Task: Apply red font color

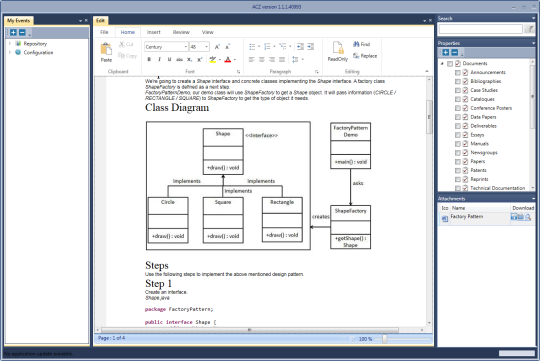Action: pyautogui.click(x=228, y=59)
